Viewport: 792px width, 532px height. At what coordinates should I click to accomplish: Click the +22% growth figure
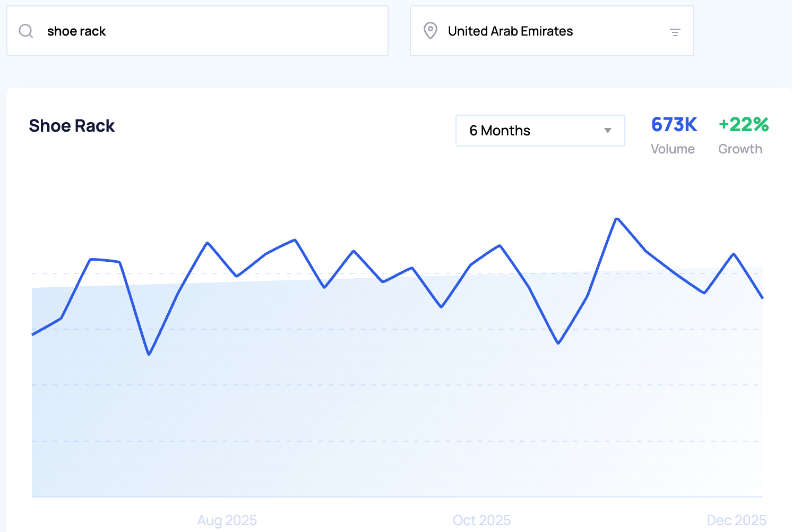click(743, 125)
